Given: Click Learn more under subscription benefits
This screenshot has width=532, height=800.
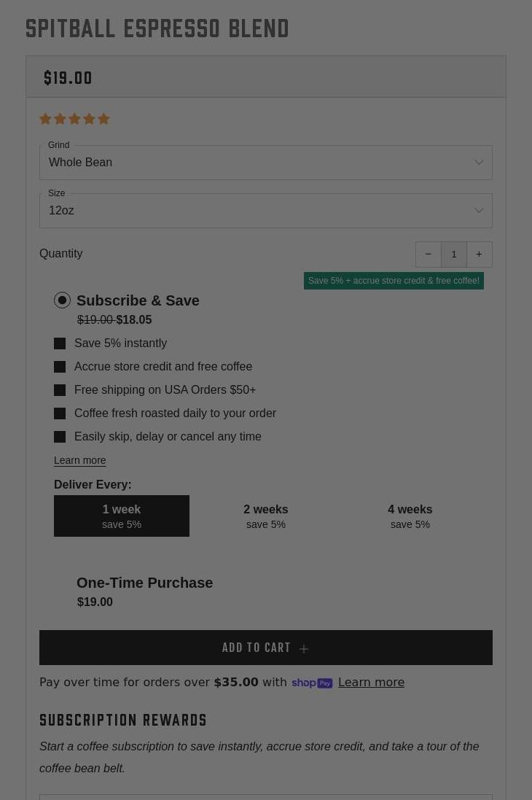Looking at the screenshot, I should coord(80,460).
